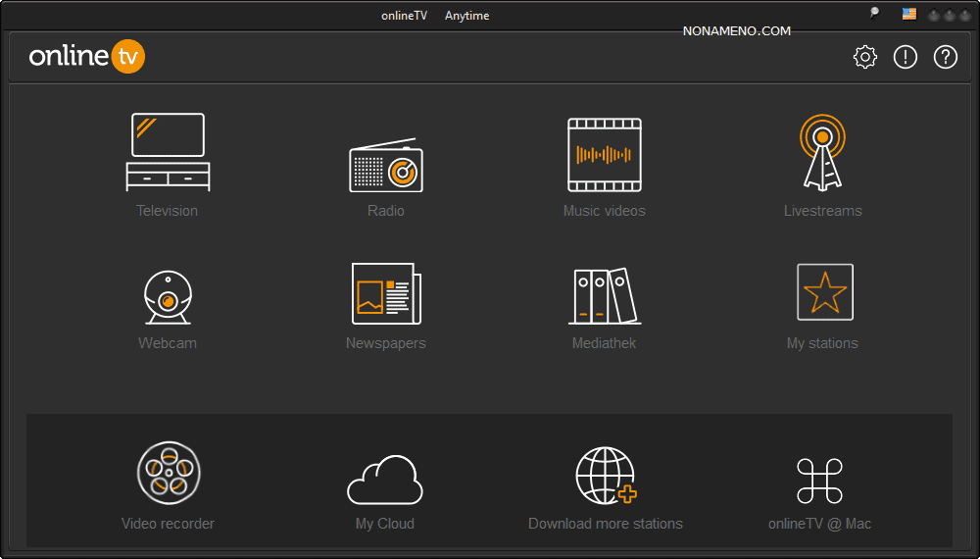Click the Anytime title bar item
This screenshot has width=980, height=559.
(466, 16)
